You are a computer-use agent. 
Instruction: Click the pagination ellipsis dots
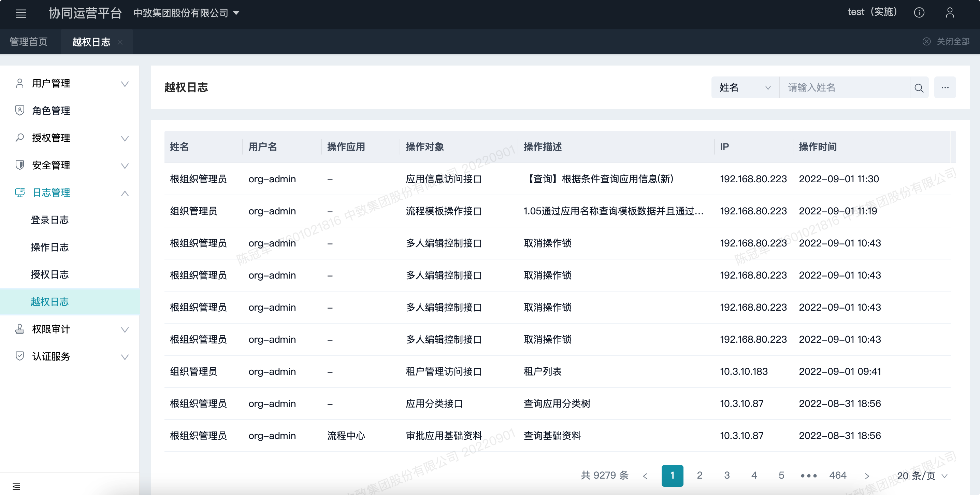808,476
